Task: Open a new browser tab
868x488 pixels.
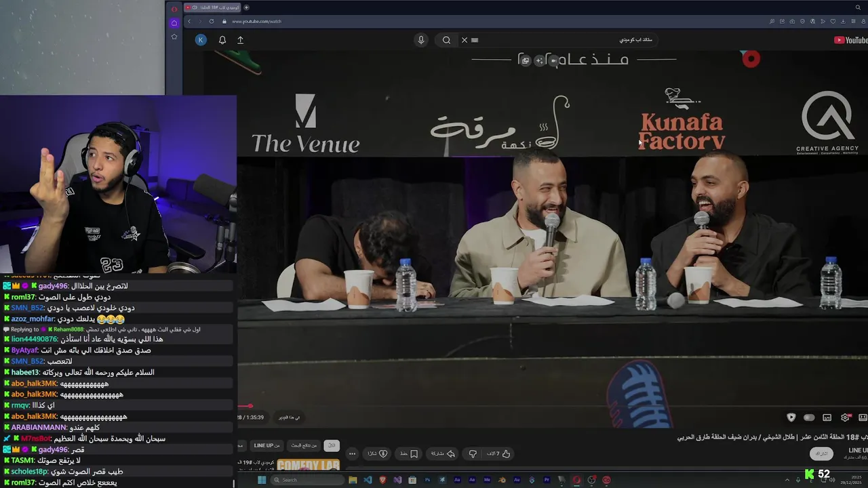Action: click(x=246, y=7)
